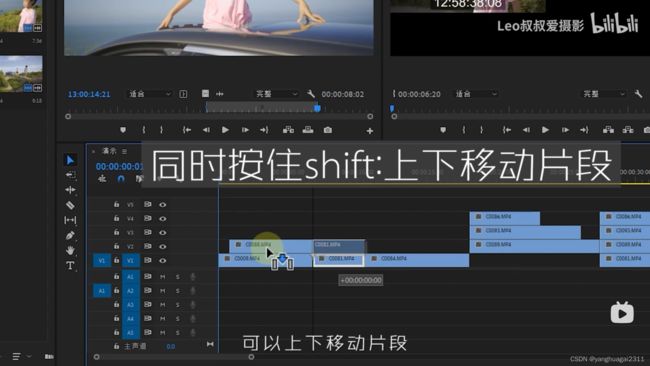The height and width of the screenshot is (366, 650).
Task: Click Program monitor playhead marker
Action: click(x=392, y=108)
